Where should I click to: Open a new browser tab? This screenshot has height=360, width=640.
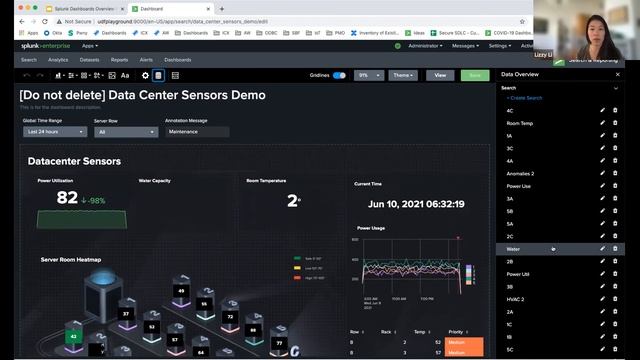pos(222,9)
